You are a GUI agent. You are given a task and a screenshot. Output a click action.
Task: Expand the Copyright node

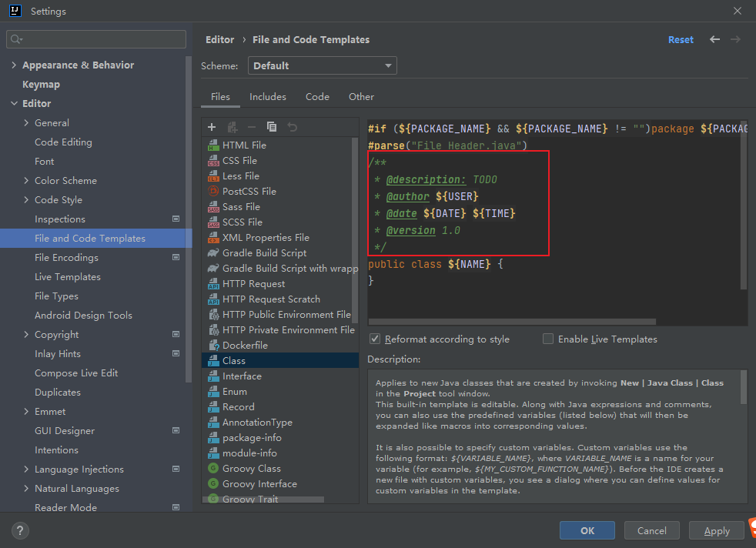26,335
